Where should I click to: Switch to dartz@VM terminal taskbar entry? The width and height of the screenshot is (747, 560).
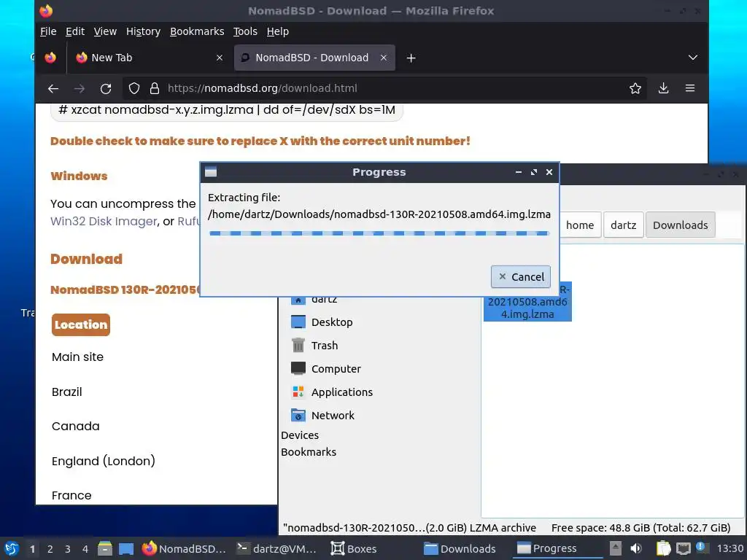pos(277,548)
